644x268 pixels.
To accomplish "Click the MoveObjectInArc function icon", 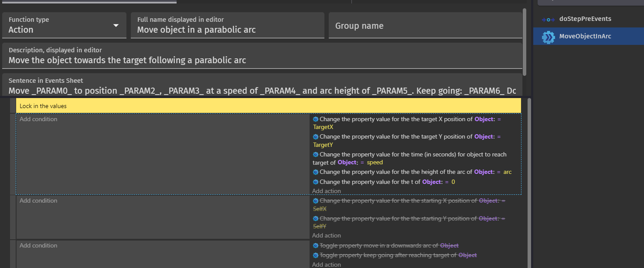I will pyautogui.click(x=548, y=37).
